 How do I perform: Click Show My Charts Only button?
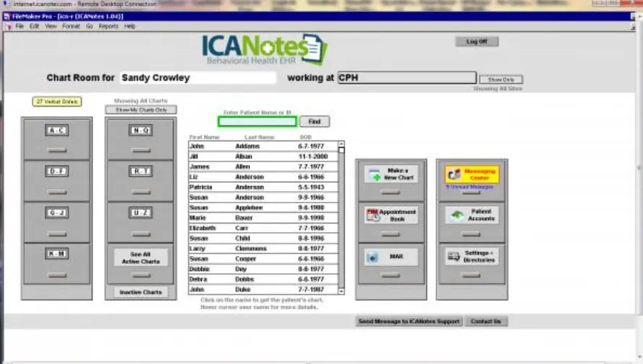coord(141,110)
